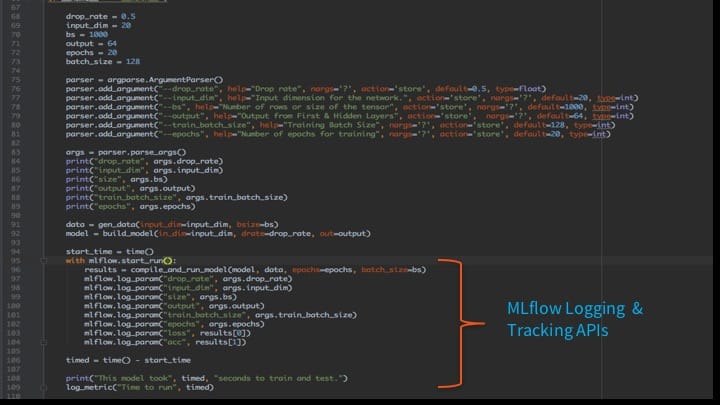Click mlflow.log_param line for "size"
Image resolution: width=720 pixels, height=405 pixels.
pos(160,297)
